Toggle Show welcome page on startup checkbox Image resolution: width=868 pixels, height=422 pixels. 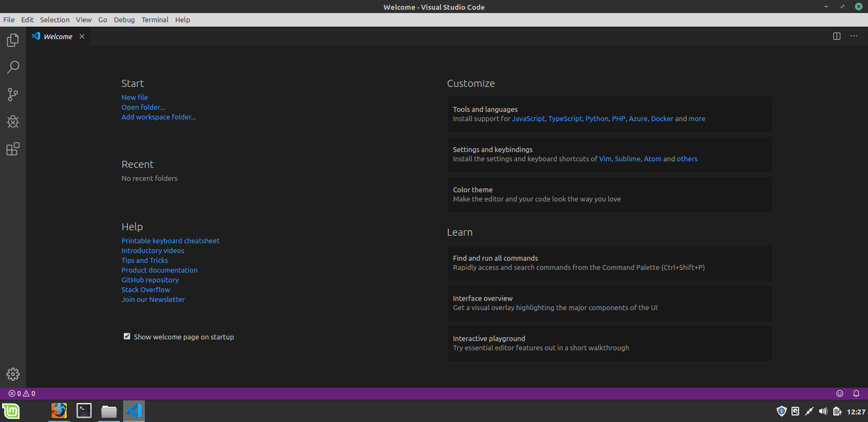click(x=127, y=336)
